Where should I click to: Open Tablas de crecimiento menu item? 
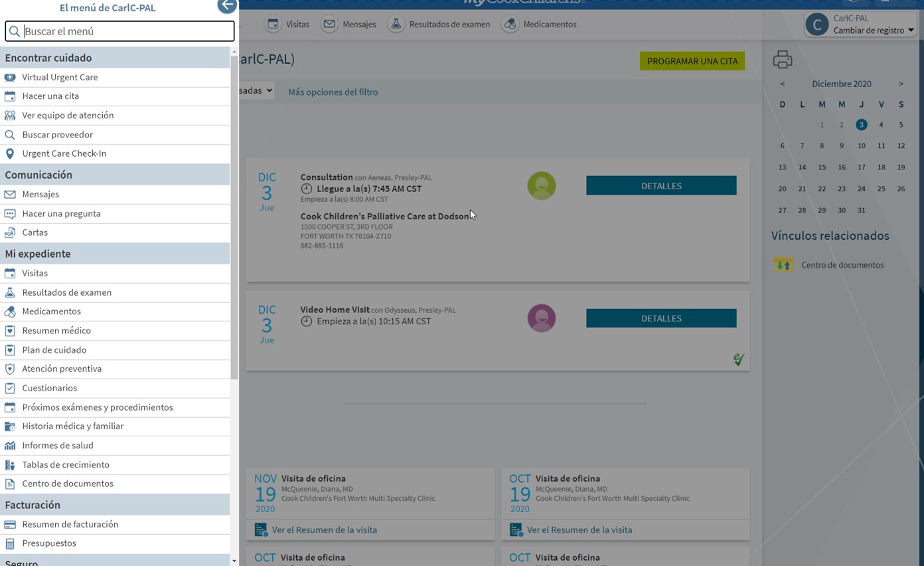coord(65,464)
